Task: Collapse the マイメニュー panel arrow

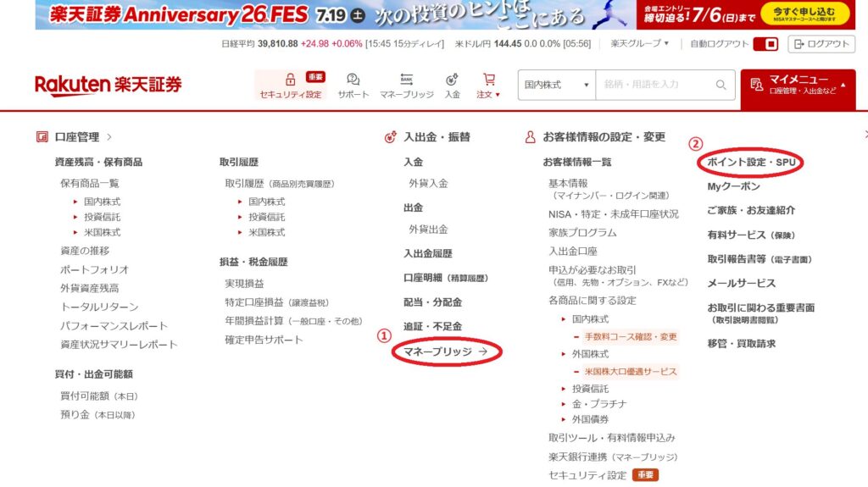Action: (x=843, y=86)
